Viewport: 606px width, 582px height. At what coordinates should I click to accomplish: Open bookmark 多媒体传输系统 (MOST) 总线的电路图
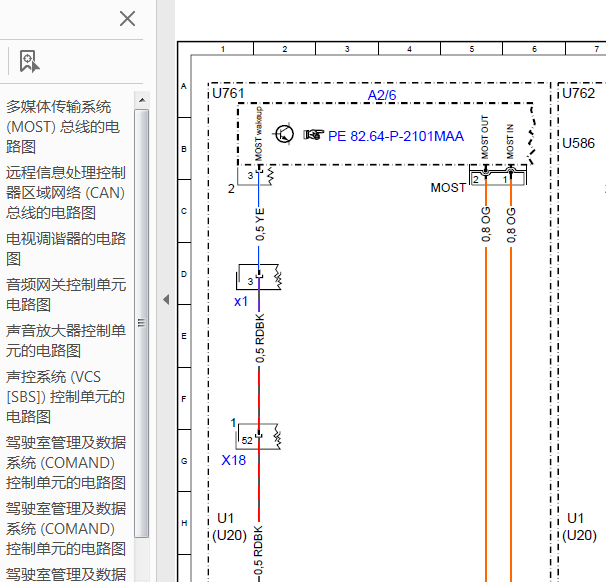pyautogui.click(x=63, y=127)
